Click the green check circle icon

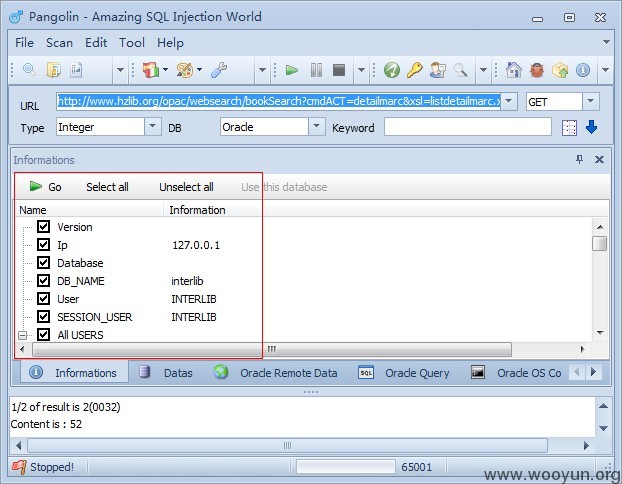[x=392, y=70]
